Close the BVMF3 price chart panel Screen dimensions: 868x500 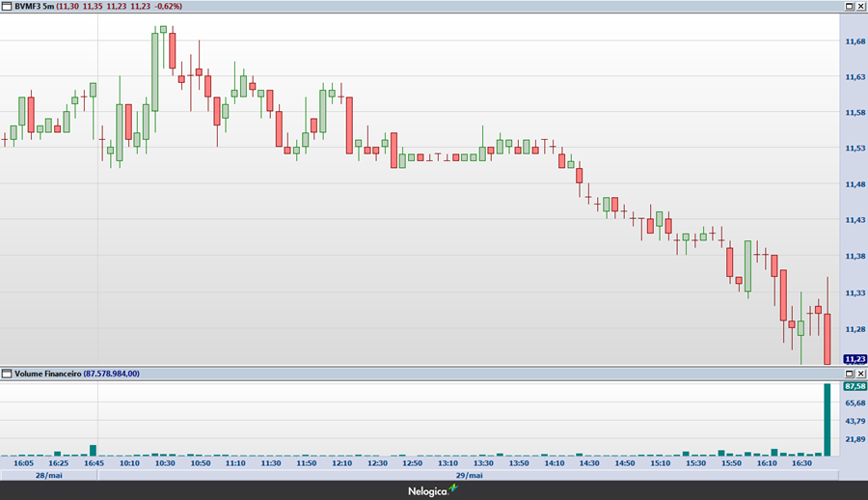coord(860,6)
